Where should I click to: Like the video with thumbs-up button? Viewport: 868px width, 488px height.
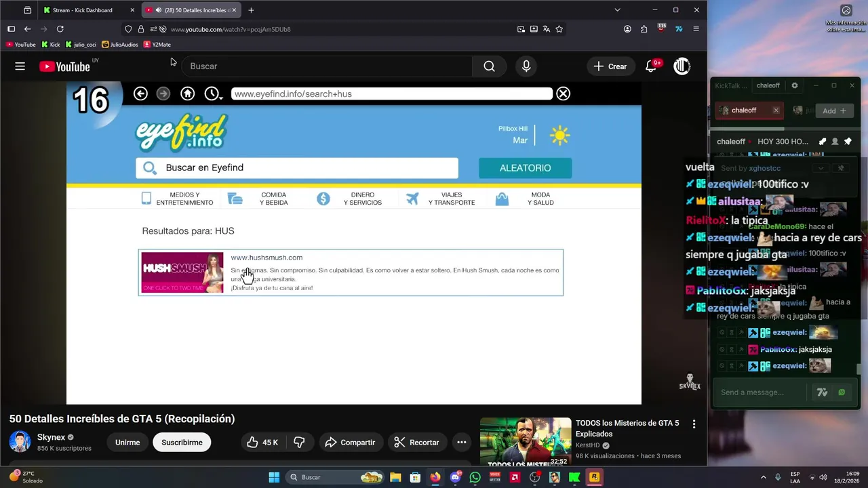(x=263, y=443)
